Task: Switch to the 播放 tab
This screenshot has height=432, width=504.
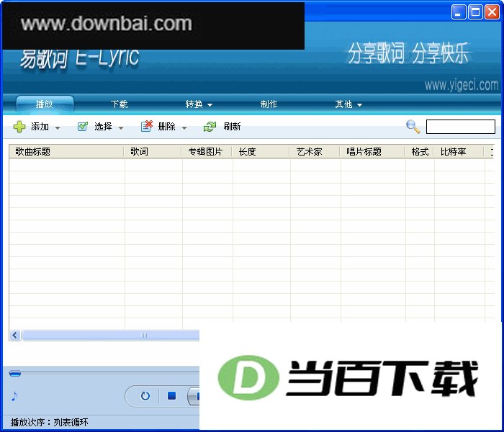Action: click(45, 104)
